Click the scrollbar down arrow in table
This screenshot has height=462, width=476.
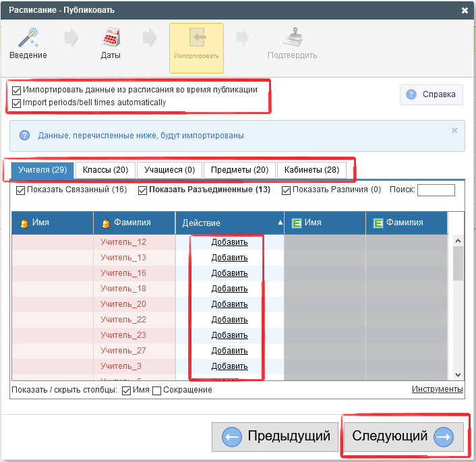pos(458,375)
